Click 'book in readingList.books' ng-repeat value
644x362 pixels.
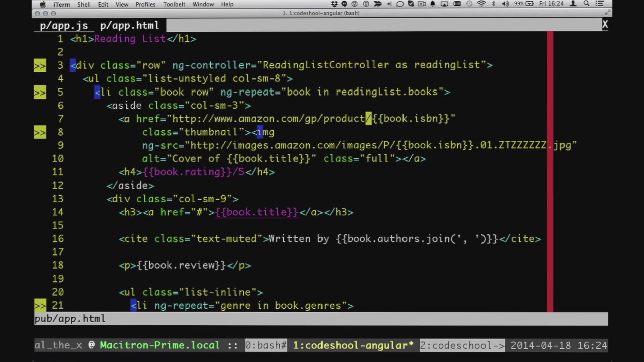(362, 92)
